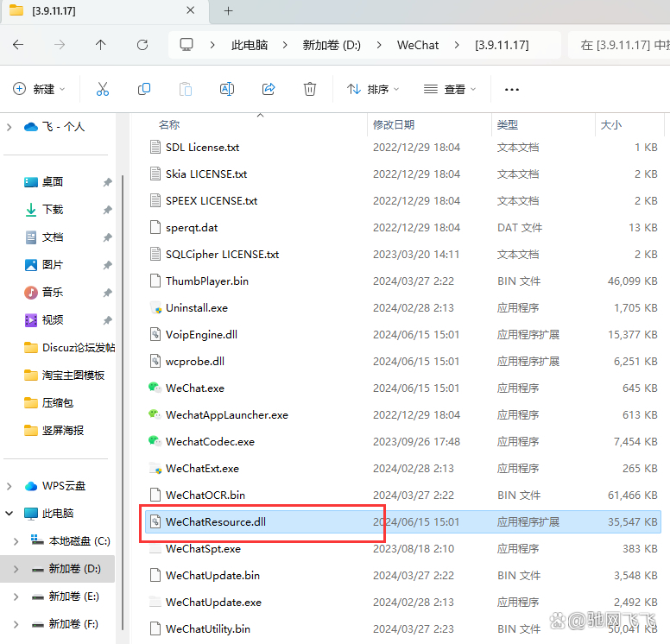Select the SQLCipher LICENSE.txt file
The image size is (670, 644).
(403, 255)
